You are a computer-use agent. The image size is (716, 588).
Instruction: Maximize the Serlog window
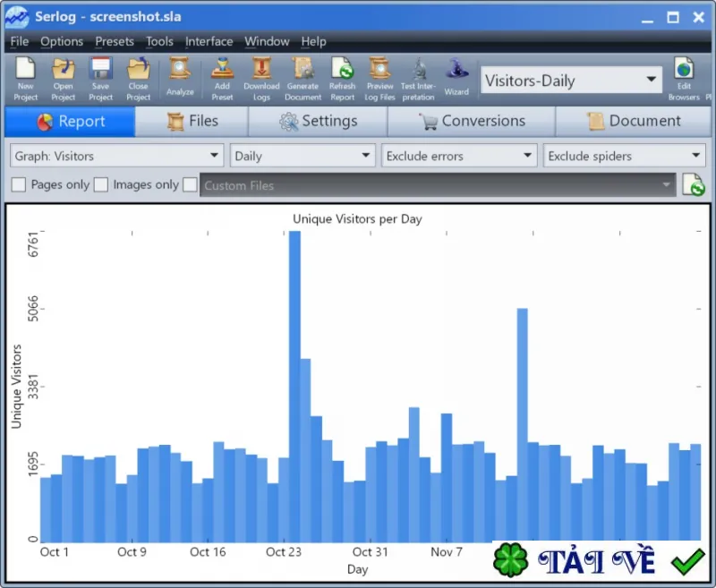673,17
